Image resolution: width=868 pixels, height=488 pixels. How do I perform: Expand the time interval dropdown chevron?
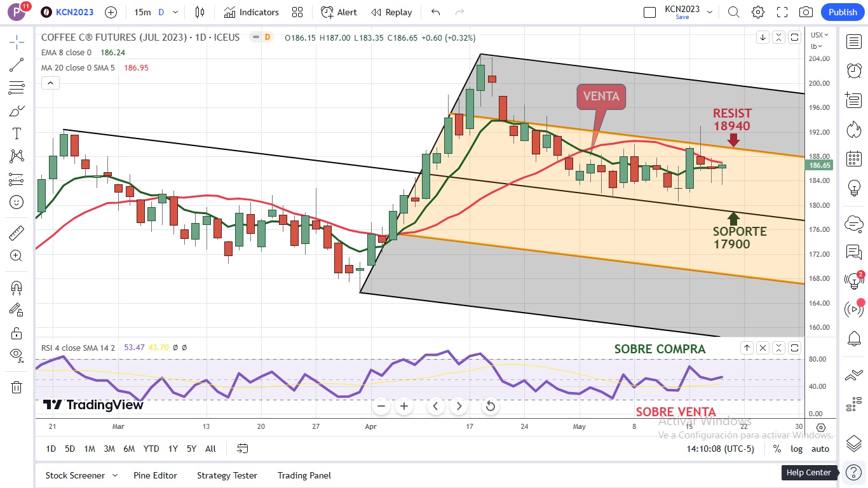click(x=175, y=12)
